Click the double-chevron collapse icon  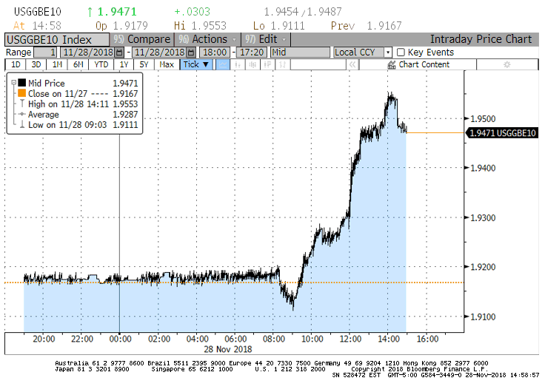(x=352, y=64)
